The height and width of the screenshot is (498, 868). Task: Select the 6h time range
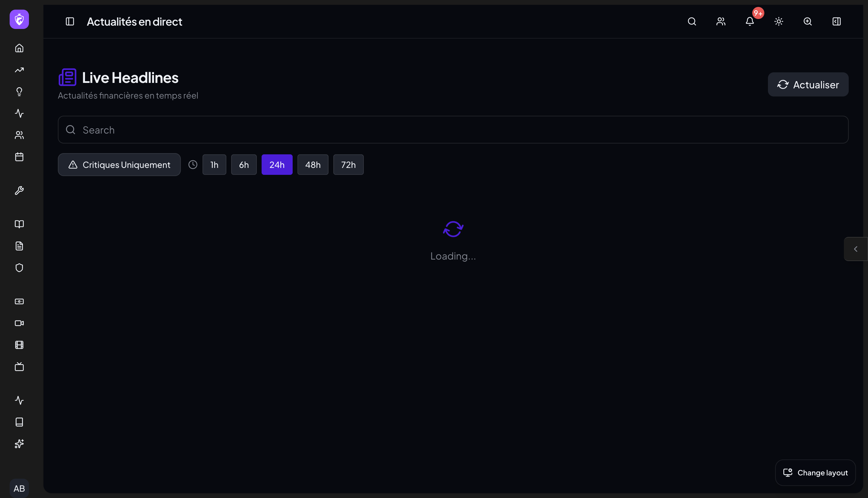244,165
